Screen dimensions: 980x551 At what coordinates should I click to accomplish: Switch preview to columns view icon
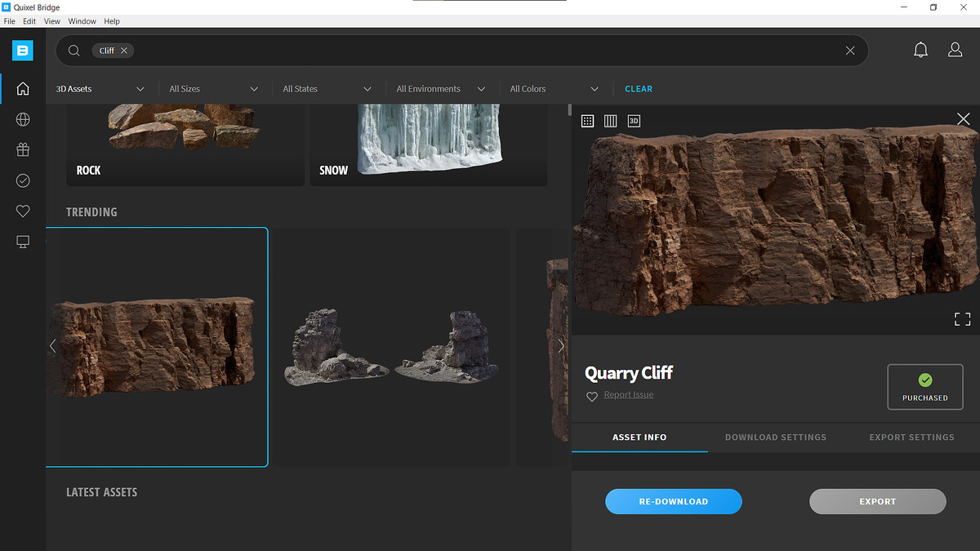click(x=610, y=121)
